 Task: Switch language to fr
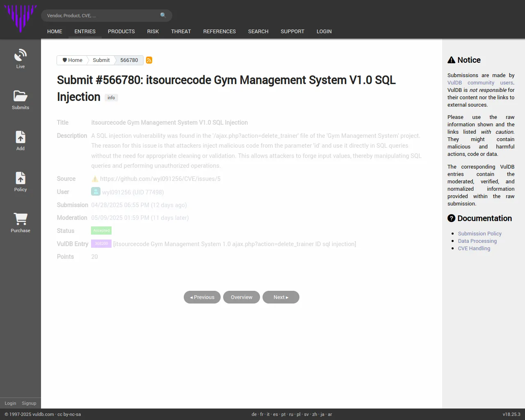coord(262,414)
